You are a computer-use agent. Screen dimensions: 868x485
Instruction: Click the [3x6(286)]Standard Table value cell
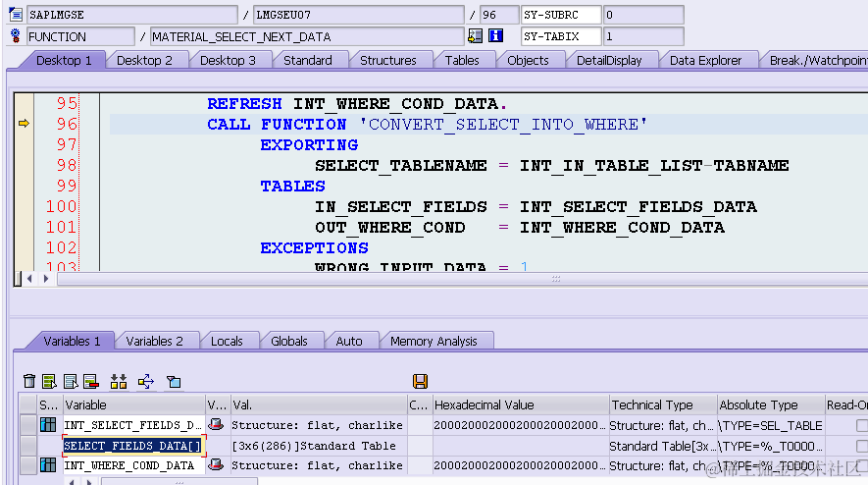pos(319,446)
